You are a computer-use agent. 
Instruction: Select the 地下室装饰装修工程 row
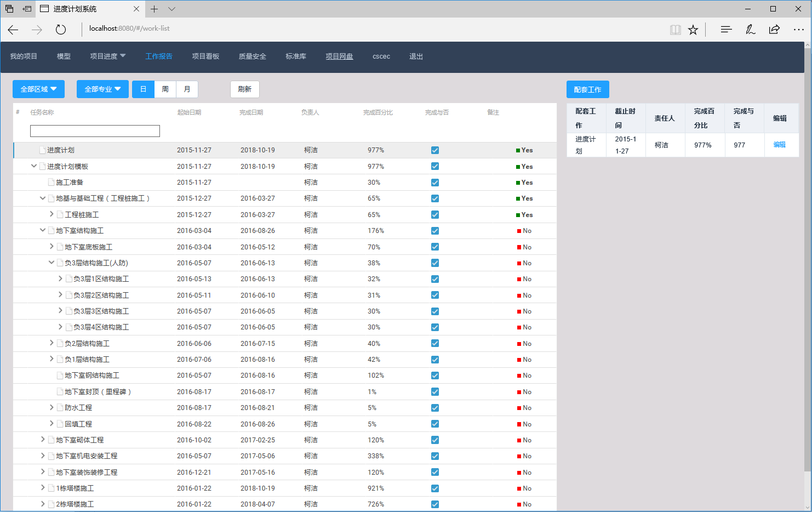pyautogui.click(x=285, y=472)
